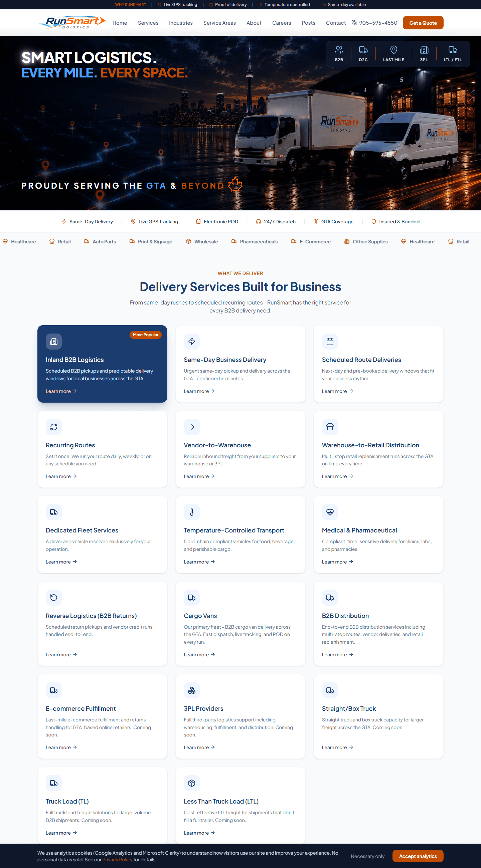Go to the Industries menu item

(x=181, y=23)
